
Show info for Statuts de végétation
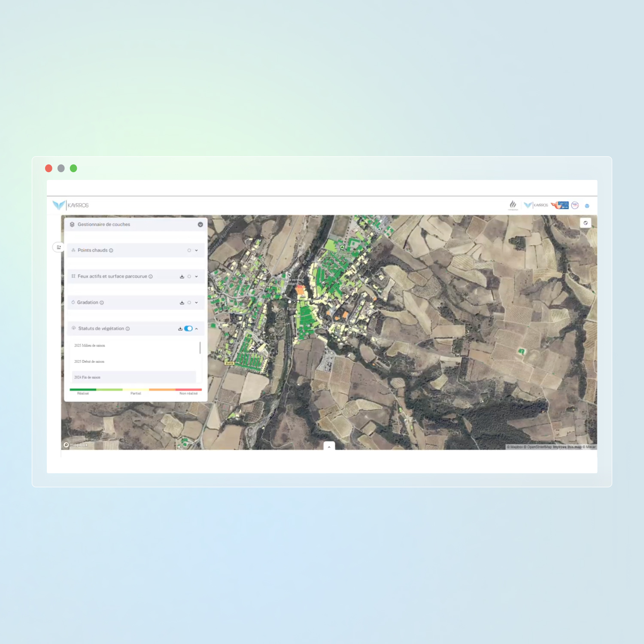coord(128,329)
